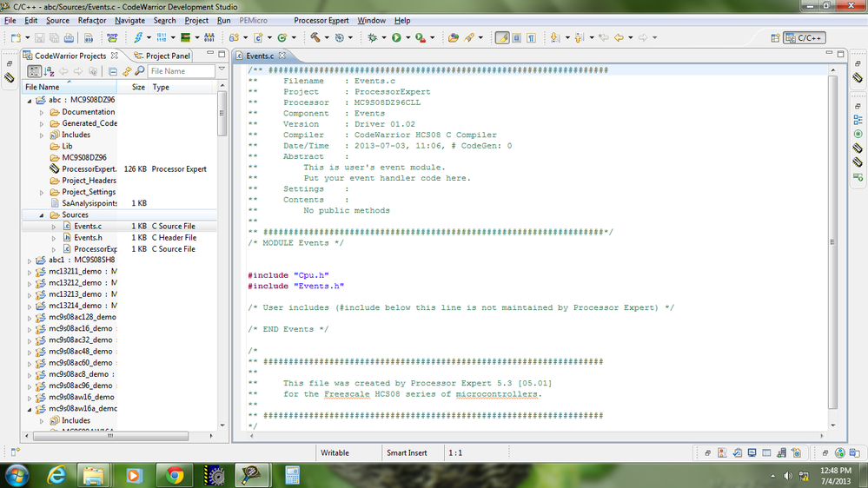Click the New C/C++ project icon
Image resolution: width=868 pixels, height=488 pixels.
[x=235, y=37]
